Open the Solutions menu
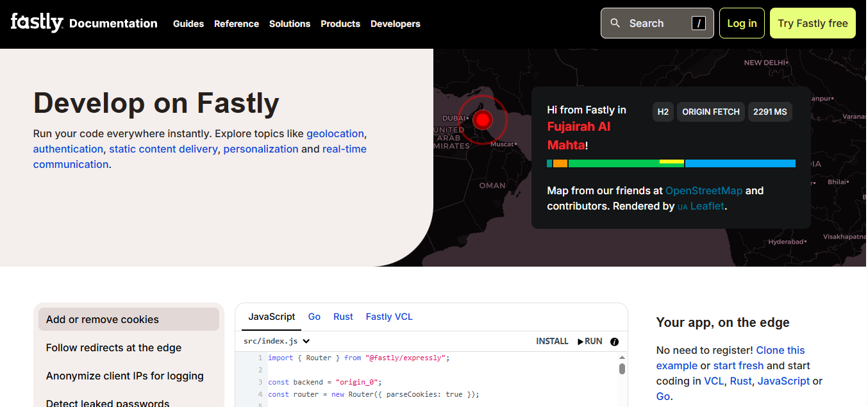The height and width of the screenshot is (407, 868). (290, 24)
